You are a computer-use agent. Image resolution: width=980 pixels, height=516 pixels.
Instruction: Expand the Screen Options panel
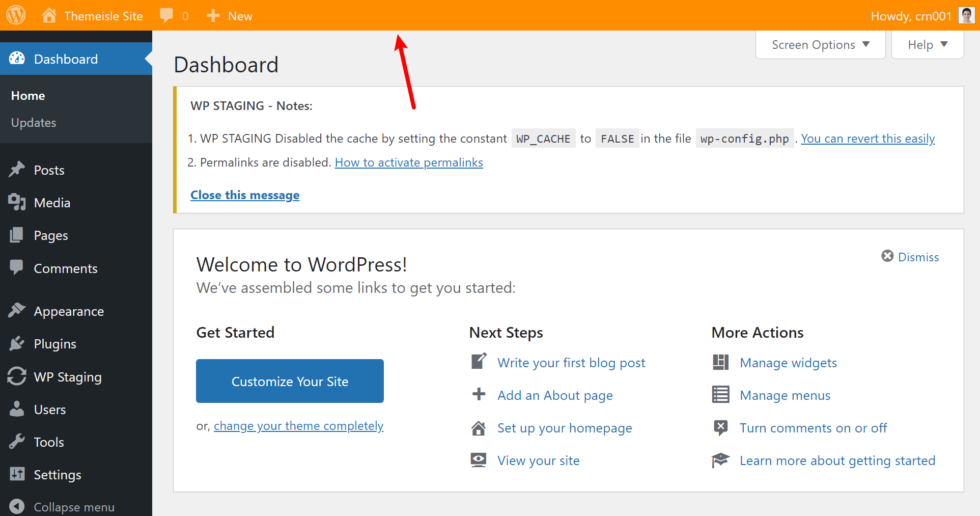(820, 44)
